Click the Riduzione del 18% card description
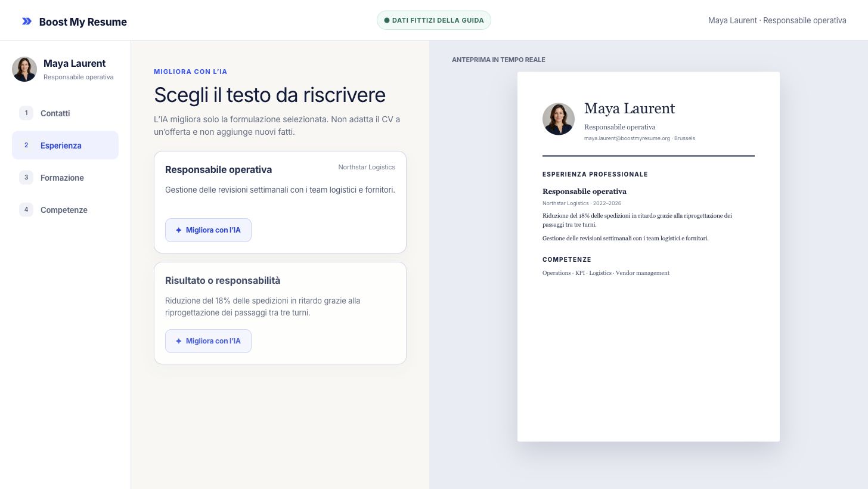 [263, 307]
